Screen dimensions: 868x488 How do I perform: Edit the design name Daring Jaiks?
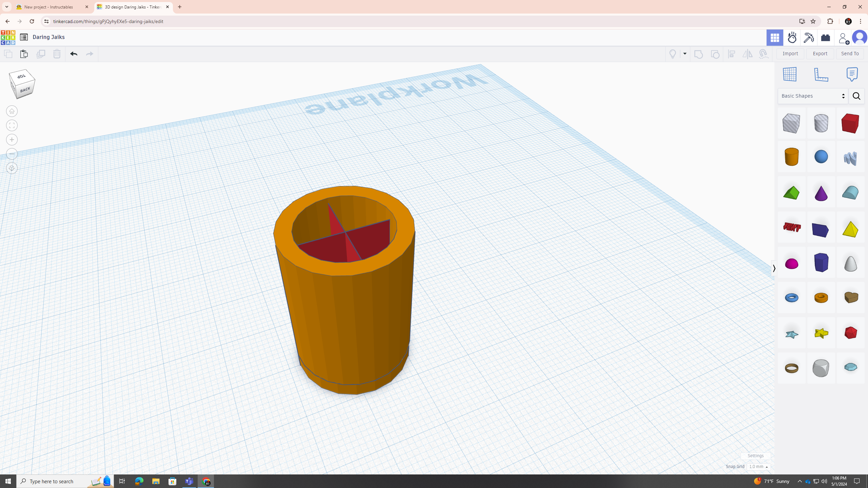[48, 37]
